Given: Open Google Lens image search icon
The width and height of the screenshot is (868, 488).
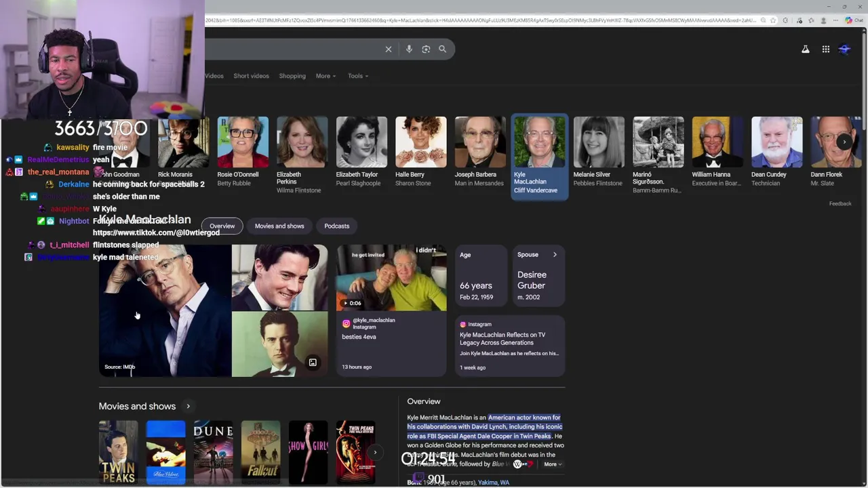Looking at the screenshot, I should (426, 49).
